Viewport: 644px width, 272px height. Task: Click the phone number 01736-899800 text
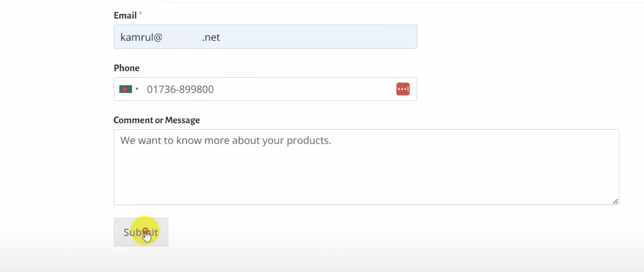click(180, 89)
